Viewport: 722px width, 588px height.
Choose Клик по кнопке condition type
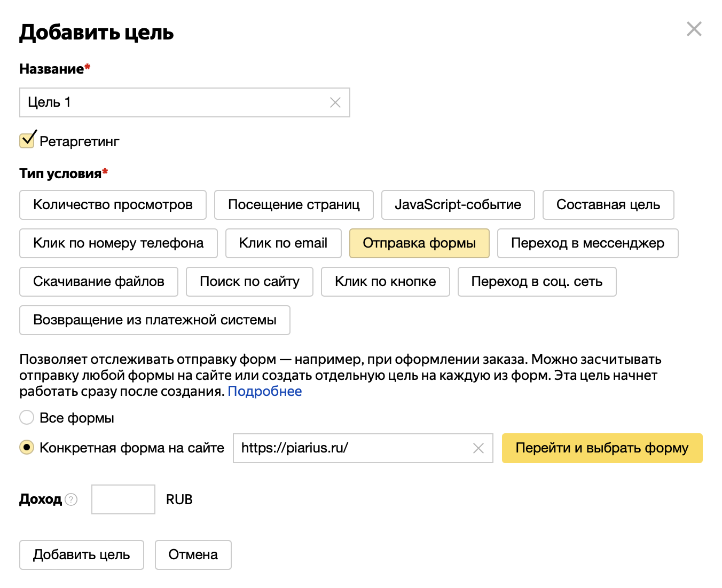point(385,282)
